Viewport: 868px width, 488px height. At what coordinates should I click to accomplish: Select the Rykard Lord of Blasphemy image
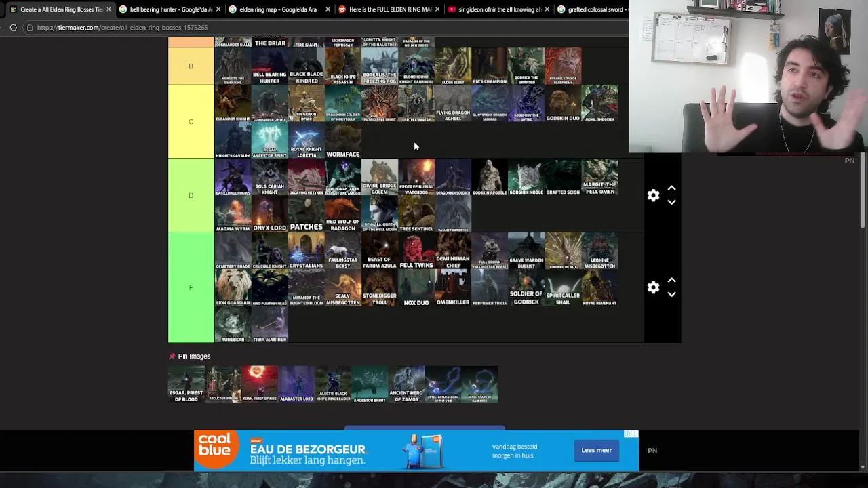563,66
